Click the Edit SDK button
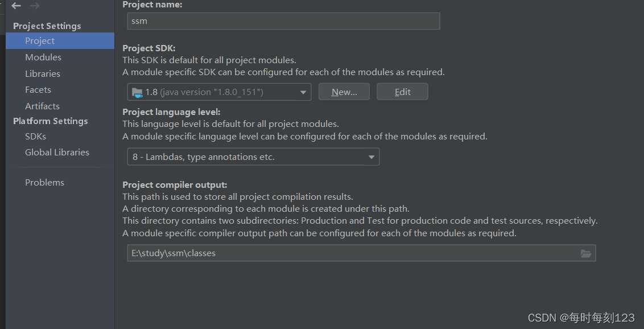 click(403, 92)
